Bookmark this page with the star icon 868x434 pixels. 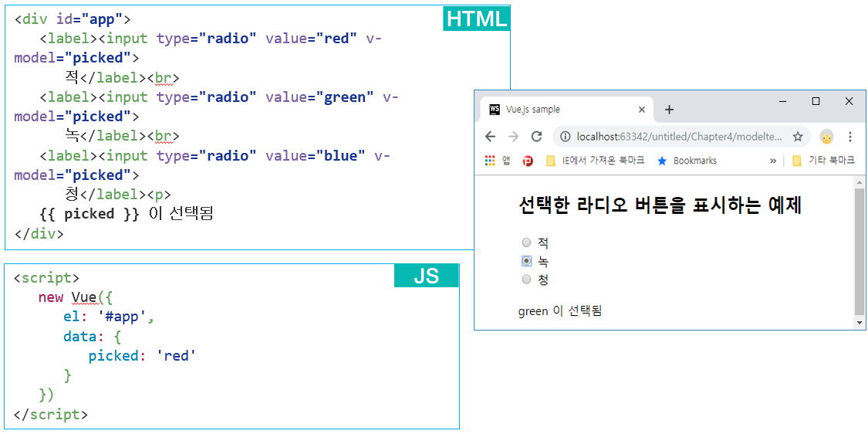pyautogui.click(x=798, y=137)
